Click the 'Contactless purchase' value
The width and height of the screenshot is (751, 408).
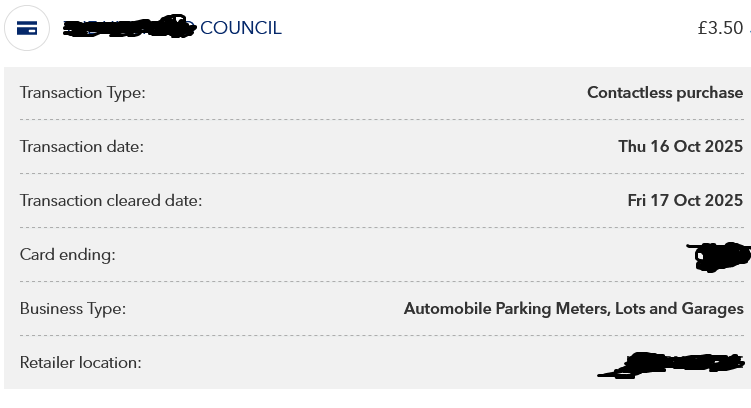[665, 93]
